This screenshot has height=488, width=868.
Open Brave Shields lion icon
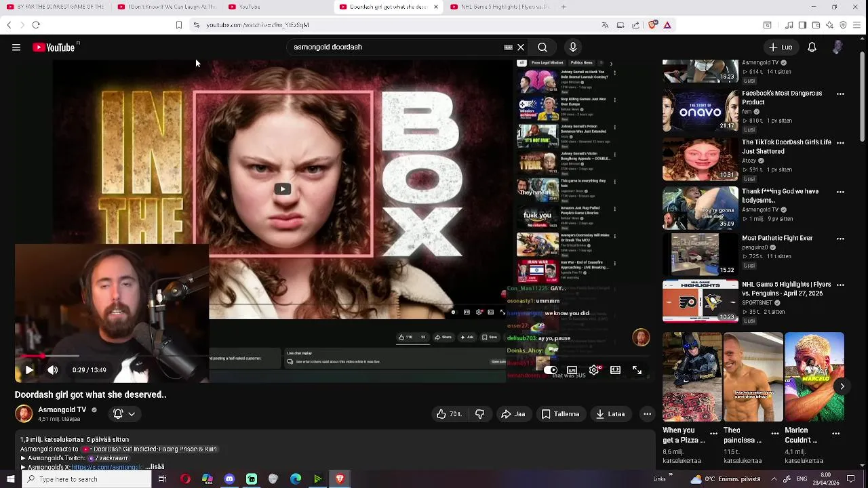coord(652,25)
